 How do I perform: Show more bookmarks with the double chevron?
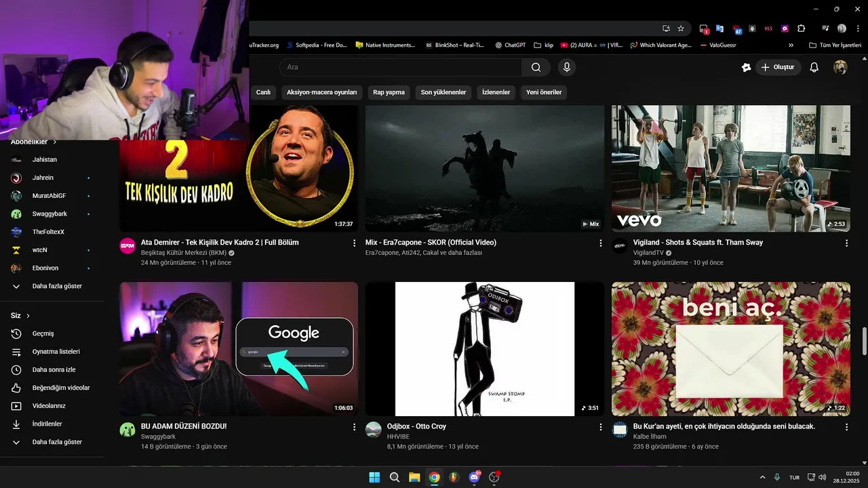point(791,45)
